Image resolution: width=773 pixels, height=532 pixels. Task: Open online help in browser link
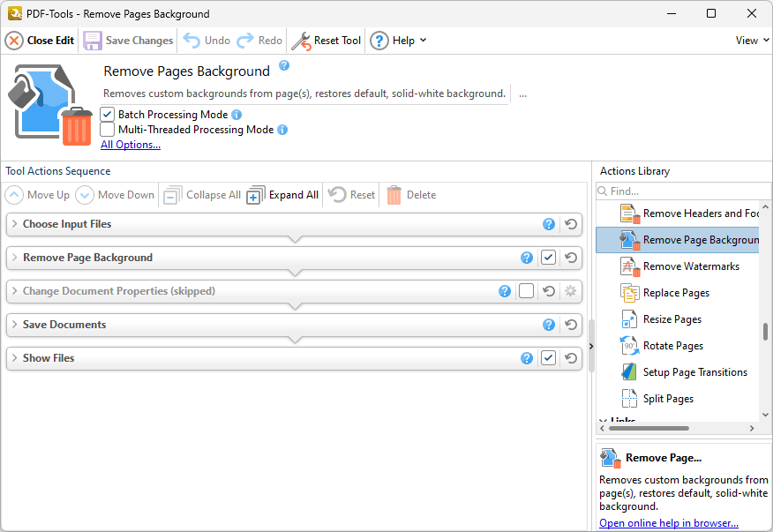point(669,523)
